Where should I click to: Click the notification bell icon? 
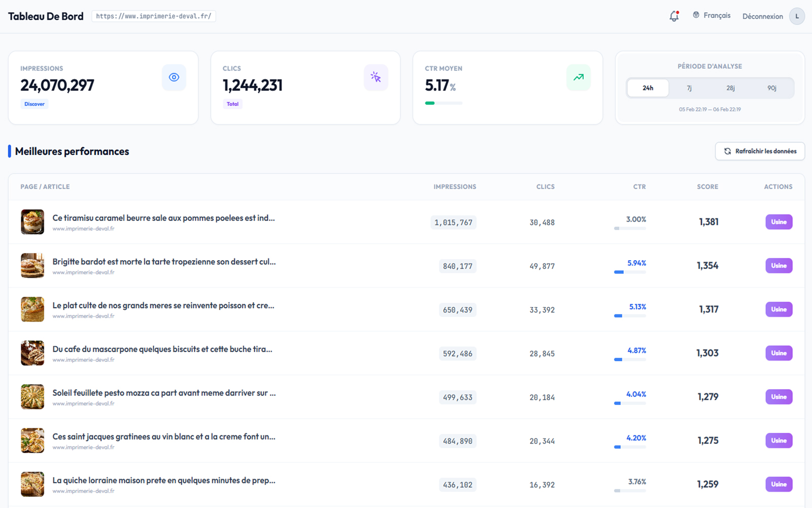click(674, 16)
